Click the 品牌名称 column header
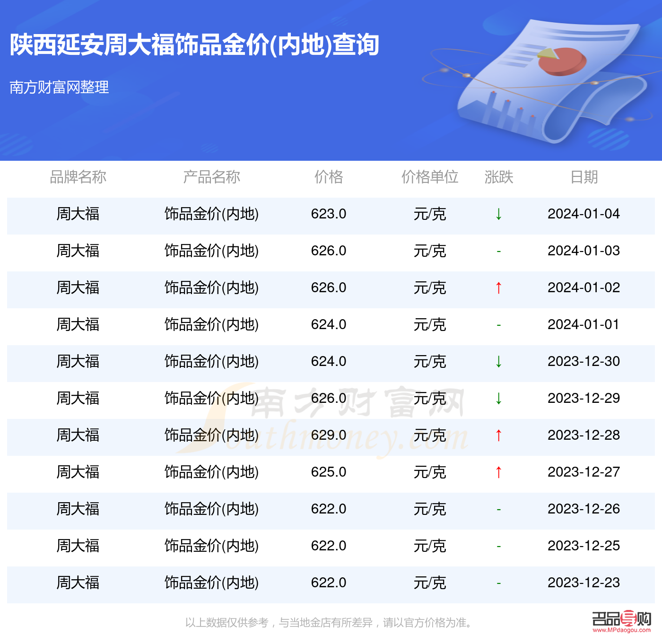Image resolution: width=662 pixels, height=644 pixels. pos(78,177)
